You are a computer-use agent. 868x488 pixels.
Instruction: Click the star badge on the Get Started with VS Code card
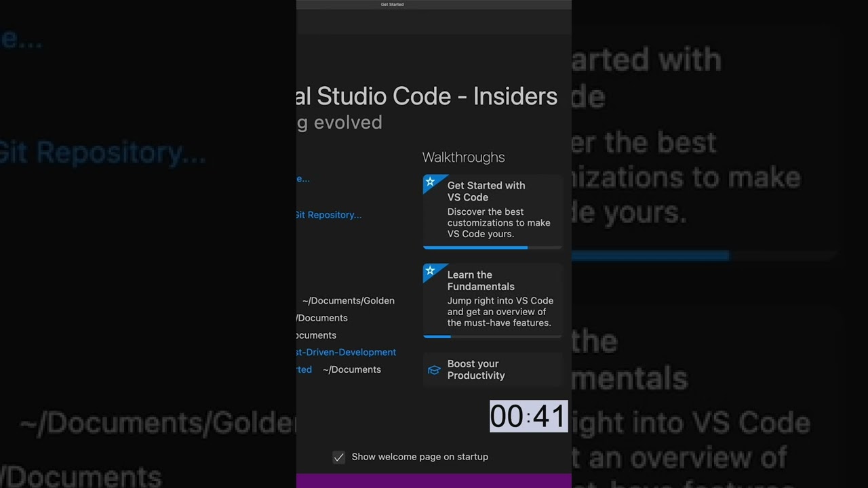tap(430, 182)
